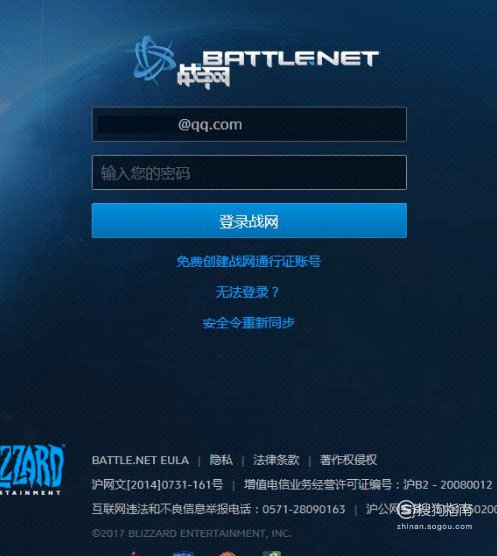
Task: Click the 沪B2-20080012 telecom license number
Action: [448, 485]
